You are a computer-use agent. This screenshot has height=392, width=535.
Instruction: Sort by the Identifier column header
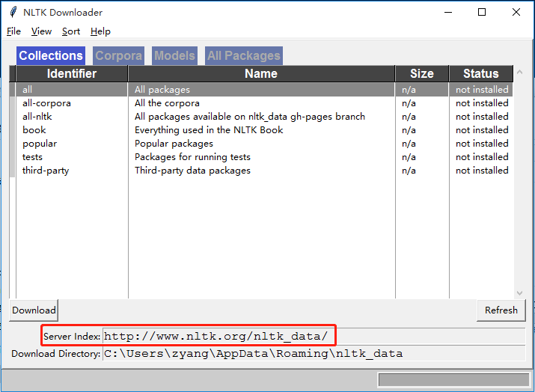pyautogui.click(x=72, y=74)
